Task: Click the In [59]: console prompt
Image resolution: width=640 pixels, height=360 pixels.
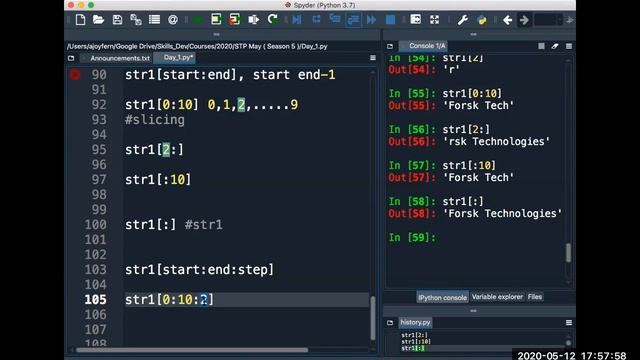Action: coord(412,237)
